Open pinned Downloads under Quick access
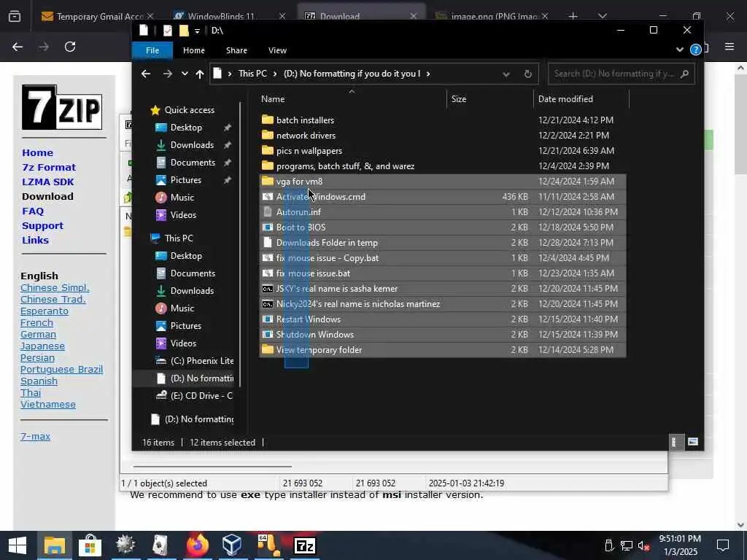The height and width of the screenshot is (560, 747). point(192,145)
